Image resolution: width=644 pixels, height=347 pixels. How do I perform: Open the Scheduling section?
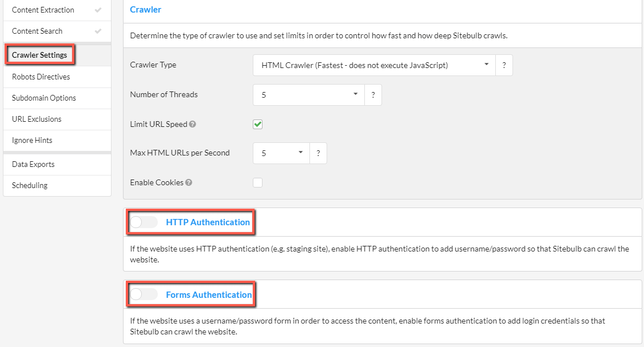pos(57,186)
